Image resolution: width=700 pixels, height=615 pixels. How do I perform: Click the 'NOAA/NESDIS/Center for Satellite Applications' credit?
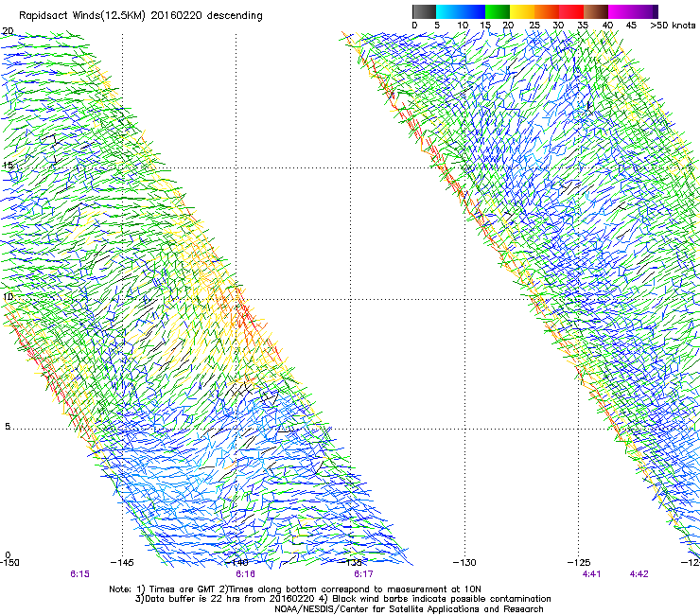pyautogui.click(x=409, y=609)
